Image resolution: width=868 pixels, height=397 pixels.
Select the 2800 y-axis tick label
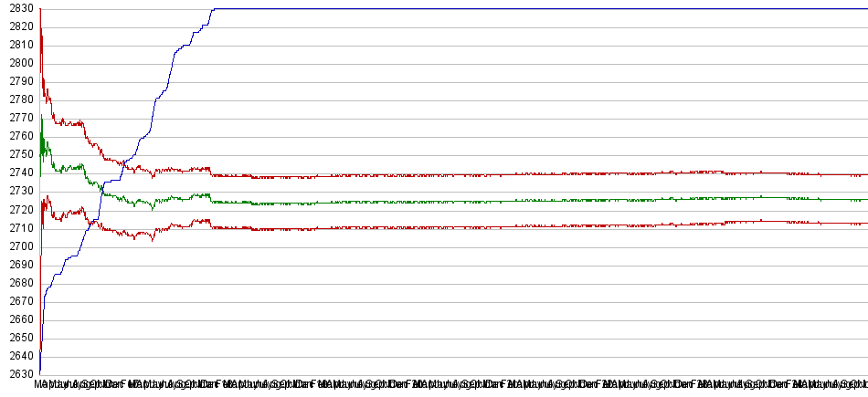coord(17,63)
